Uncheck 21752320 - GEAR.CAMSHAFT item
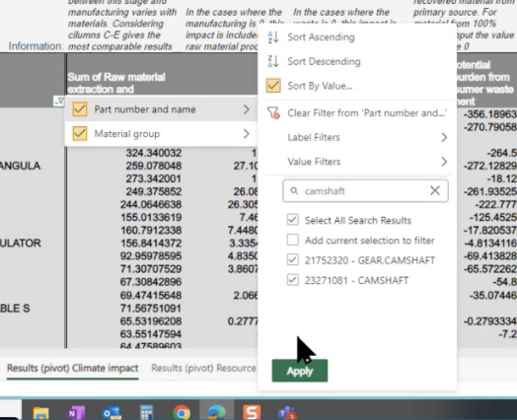Image resolution: width=517 pixels, height=420 pixels. pos(292,260)
